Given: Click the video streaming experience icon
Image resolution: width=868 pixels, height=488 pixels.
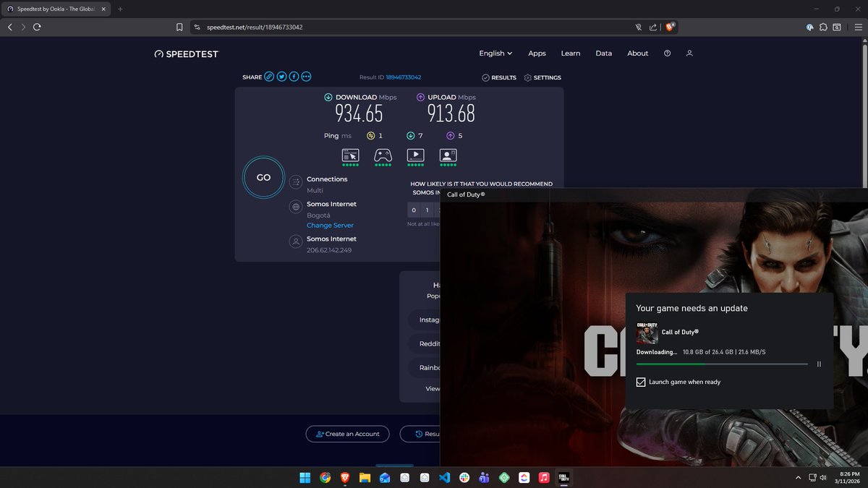Looking at the screenshot, I should [415, 155].
